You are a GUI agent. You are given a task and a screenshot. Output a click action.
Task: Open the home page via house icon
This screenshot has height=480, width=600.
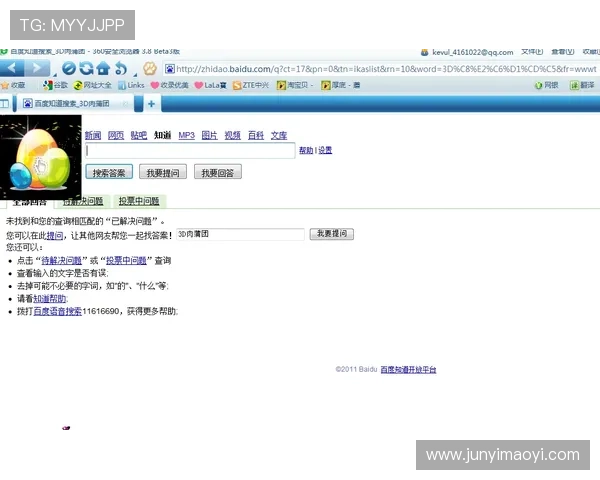(103, 69)
